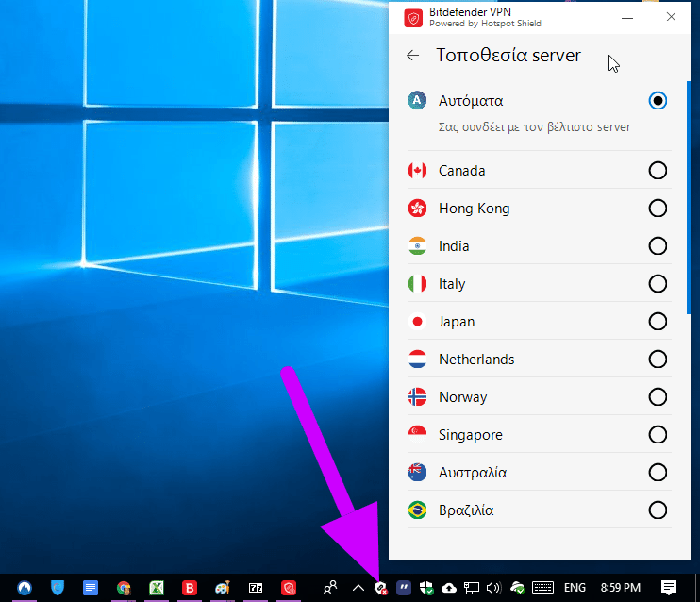700x602 pixels.
Task: Open Action Center notifications icon
Action: pyautogui.click(x=669, y=588)
